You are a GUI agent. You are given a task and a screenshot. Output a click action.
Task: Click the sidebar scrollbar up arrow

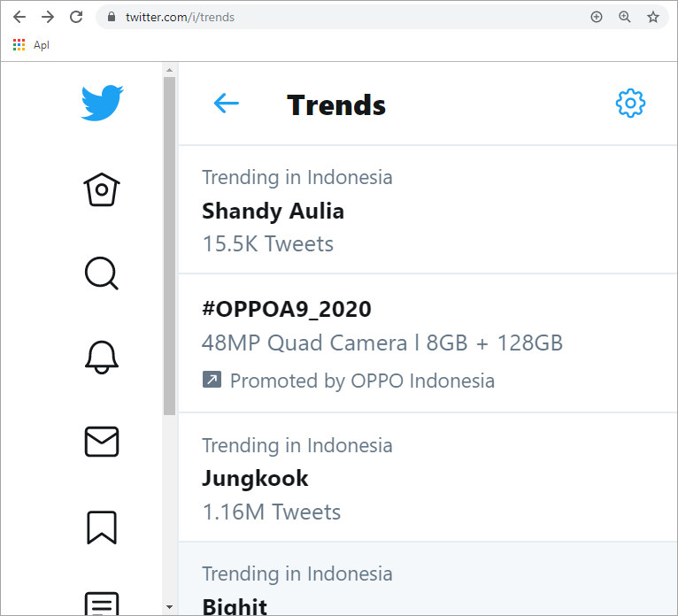pos(170,70)
